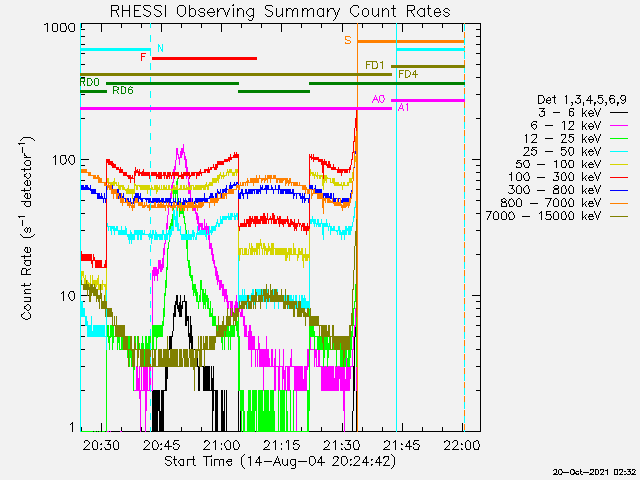Click the '1' y-axis tick label
The height and width of the screenshot is (480, 640).
tap(72, 427)
